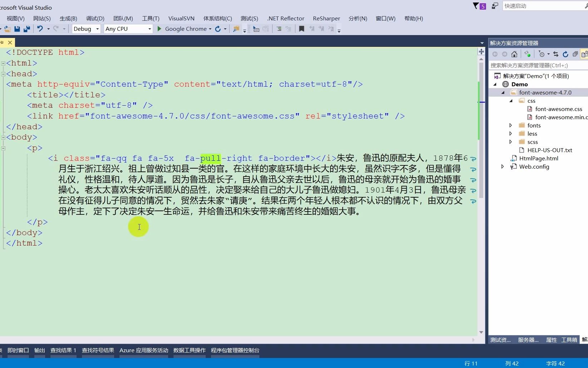Image resolution: width=588 pixels, height=368 pixels.
Task: Switch to the 查找结果 1 tab
Action: click(x=63, y=350)
